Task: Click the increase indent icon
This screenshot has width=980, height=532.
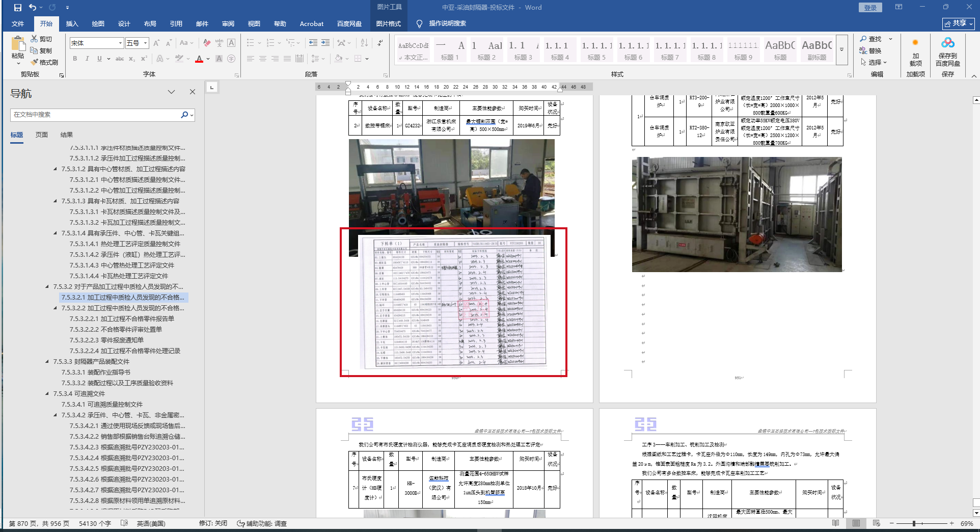Action: point(325,43)
